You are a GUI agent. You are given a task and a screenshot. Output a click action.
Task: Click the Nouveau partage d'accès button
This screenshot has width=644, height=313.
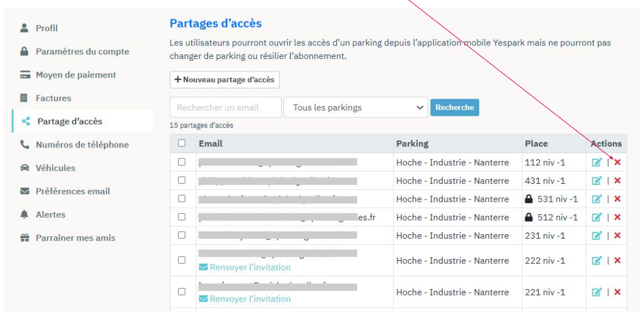(x=224, y=80)
